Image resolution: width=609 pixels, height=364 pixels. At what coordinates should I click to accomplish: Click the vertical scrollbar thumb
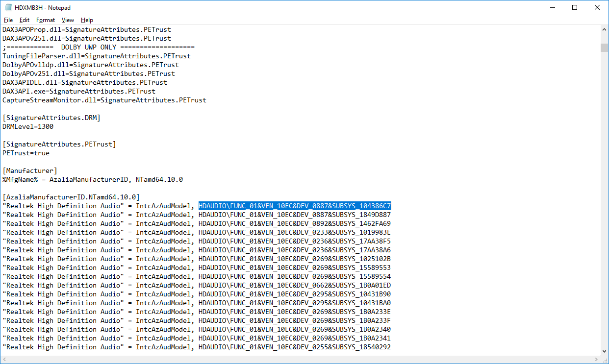pyautogui.click(x=604, y=48)
